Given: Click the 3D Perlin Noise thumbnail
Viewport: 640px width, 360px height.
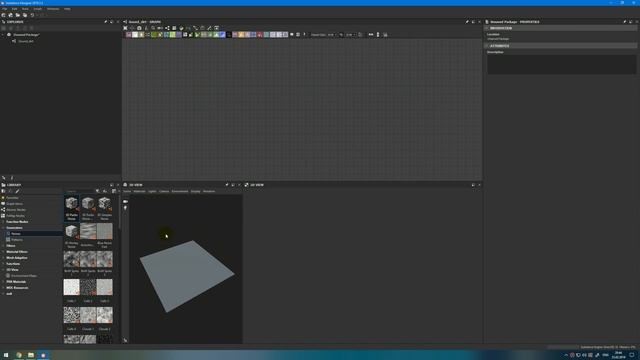Looking at the screenshot, I should 71,203.
